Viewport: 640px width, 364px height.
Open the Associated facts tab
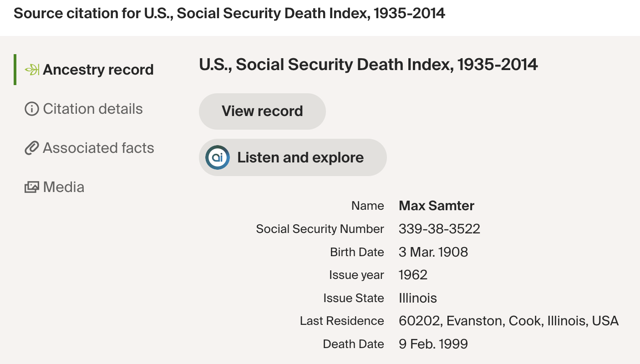coord(98,148)
